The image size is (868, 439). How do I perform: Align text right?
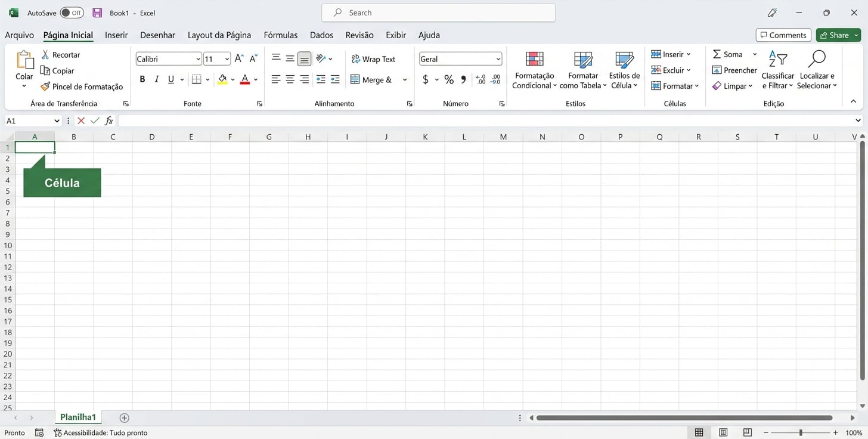(304, 79)
